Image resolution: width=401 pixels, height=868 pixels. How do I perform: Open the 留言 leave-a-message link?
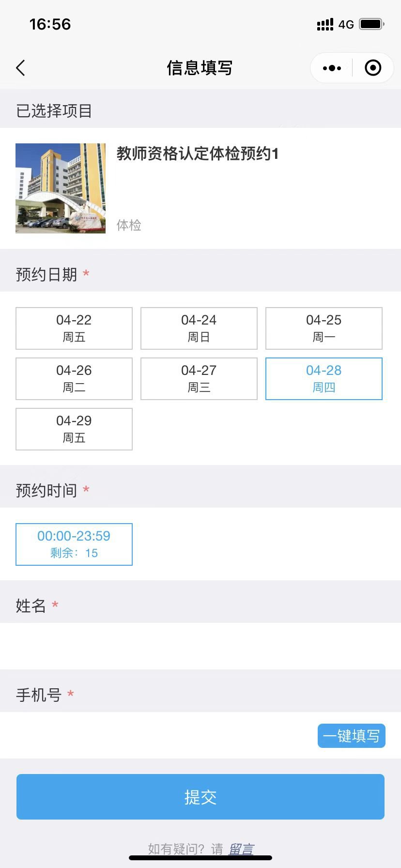pyautogui.click(x=241, y=849)
